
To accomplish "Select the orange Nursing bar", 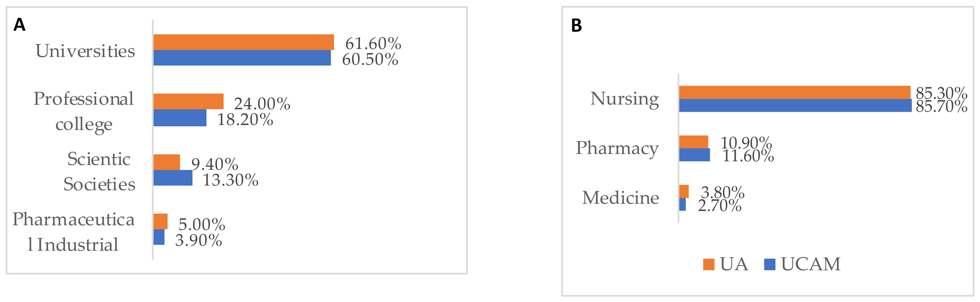I will (794, 92).
